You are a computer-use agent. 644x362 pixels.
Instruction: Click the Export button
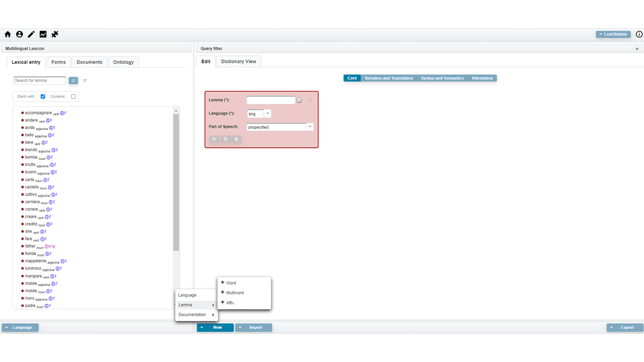click(624, 327)
